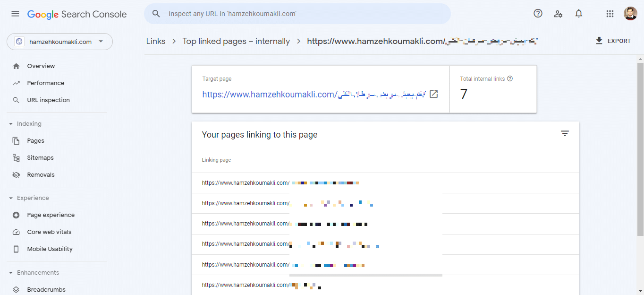Collapse the Experience section
644x295 pixels.
(11, 198)
